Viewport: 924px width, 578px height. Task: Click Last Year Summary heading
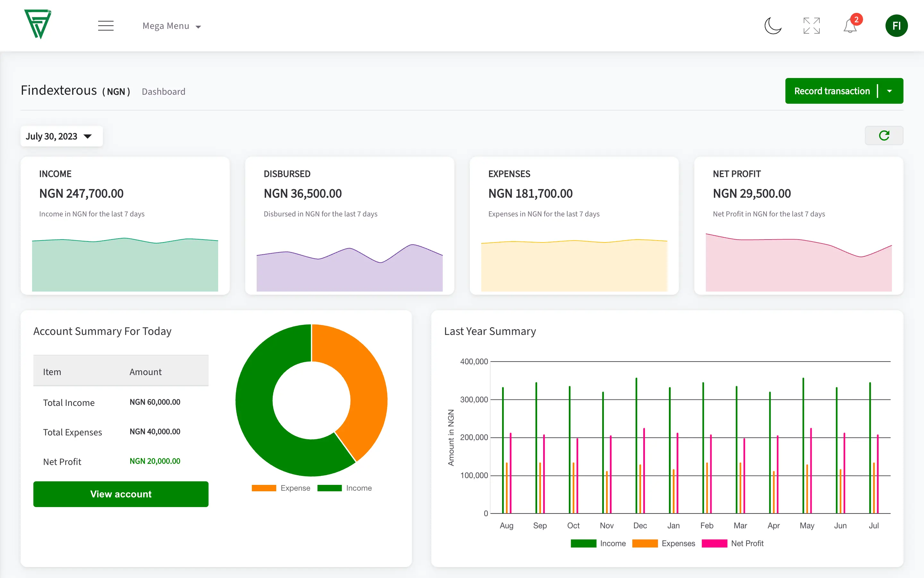(490, 331)
